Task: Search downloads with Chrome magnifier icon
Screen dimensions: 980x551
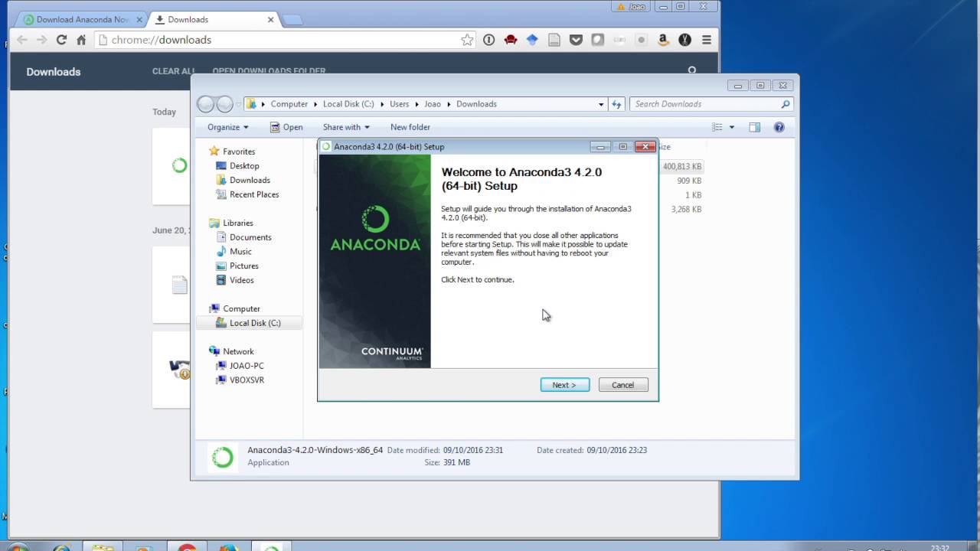Action: (x=692, y=70)
